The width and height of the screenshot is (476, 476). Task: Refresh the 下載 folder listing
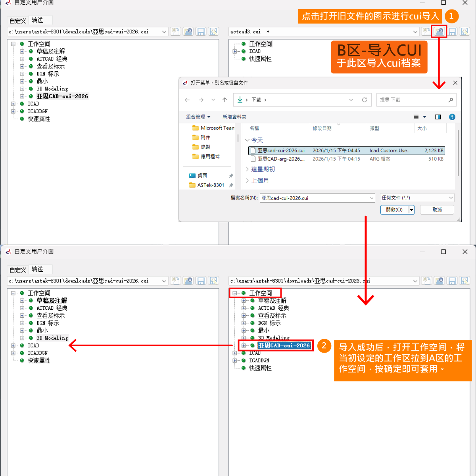tap(364, 100)
